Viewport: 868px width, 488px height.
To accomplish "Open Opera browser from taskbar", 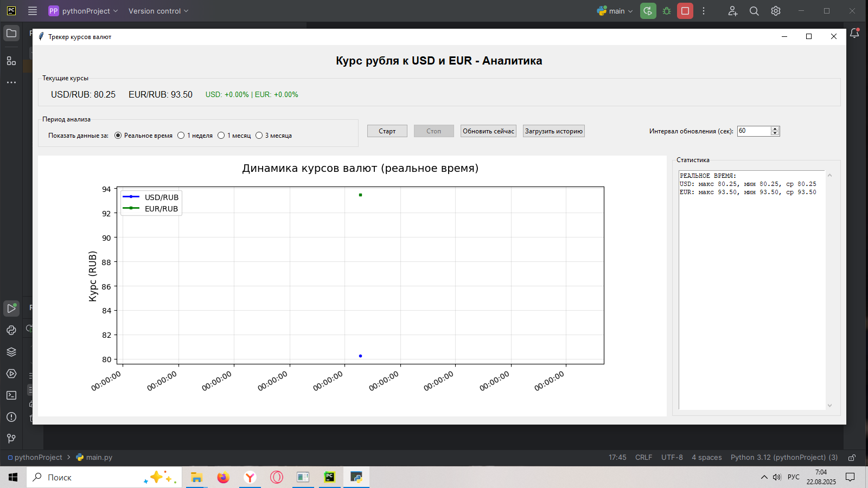I will click(x=277, y=477).
